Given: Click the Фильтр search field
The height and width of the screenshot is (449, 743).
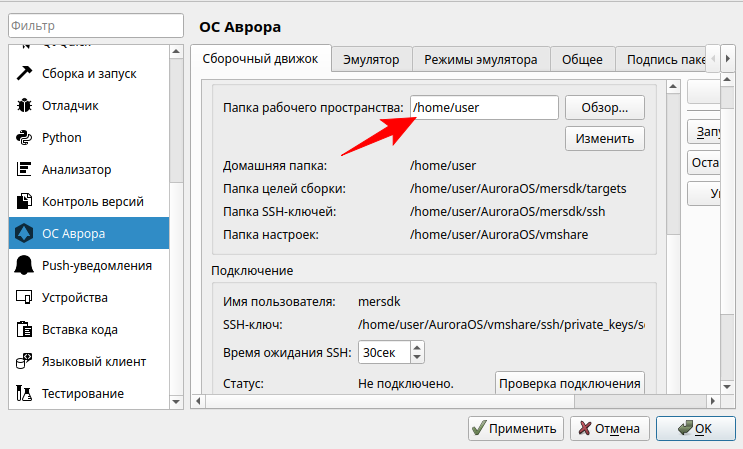Looking at the screenshot, I should (96, 25).
